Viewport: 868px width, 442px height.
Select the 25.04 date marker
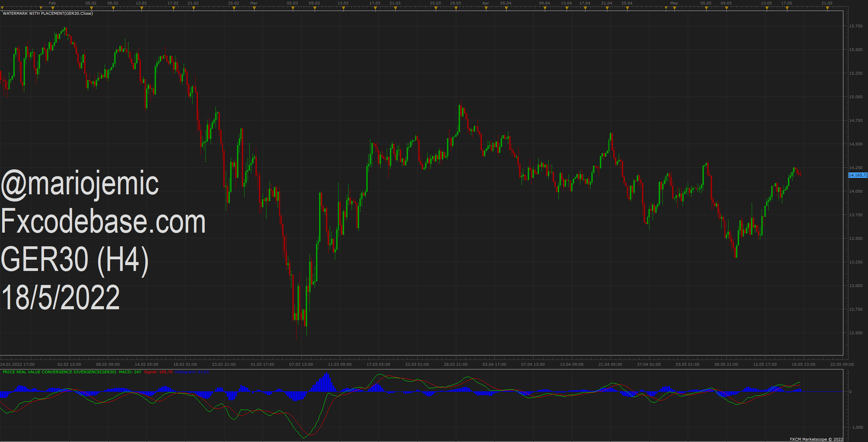click(x=627, y=3)
